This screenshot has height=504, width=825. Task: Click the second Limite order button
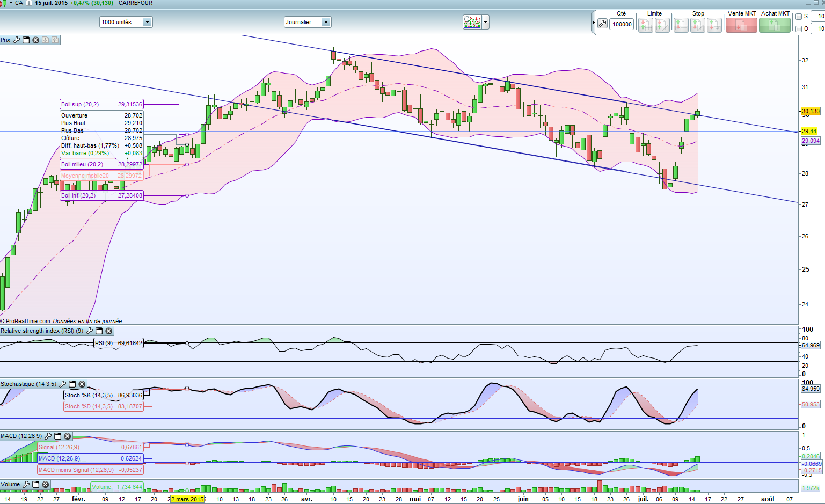662,25
